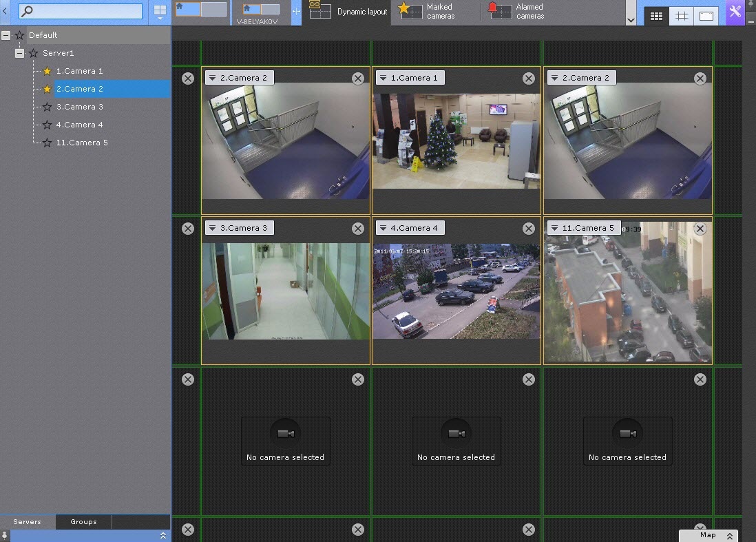Viewport: 756px width, 542px height.
Task: Collapse the Server1 tree node
Action: tap(19, 53)
